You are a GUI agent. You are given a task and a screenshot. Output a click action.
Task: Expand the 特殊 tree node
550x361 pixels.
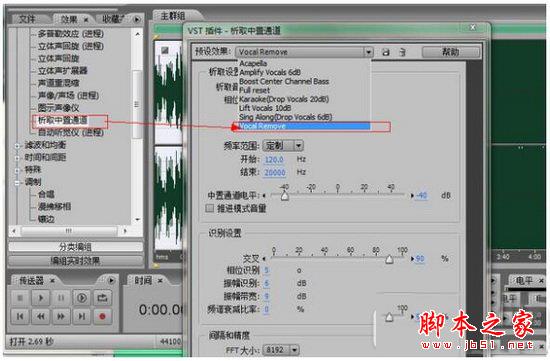tap(16, 170)
